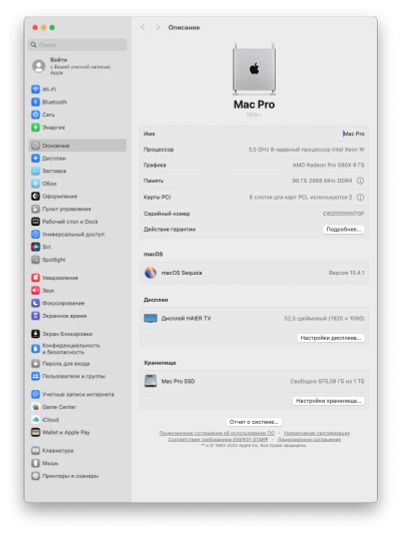Open Bluetooth settings in sidebar
Viewport: 400px width, 533px height.
[49, 102]
